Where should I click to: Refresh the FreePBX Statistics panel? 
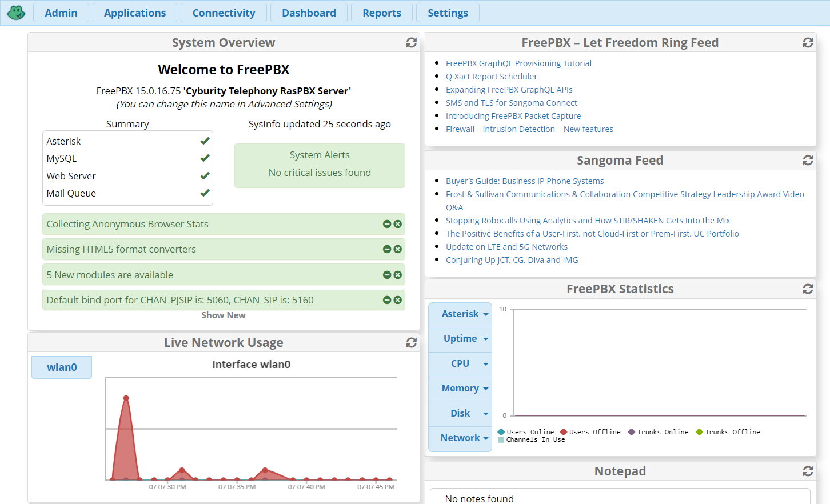click(808, 289)
